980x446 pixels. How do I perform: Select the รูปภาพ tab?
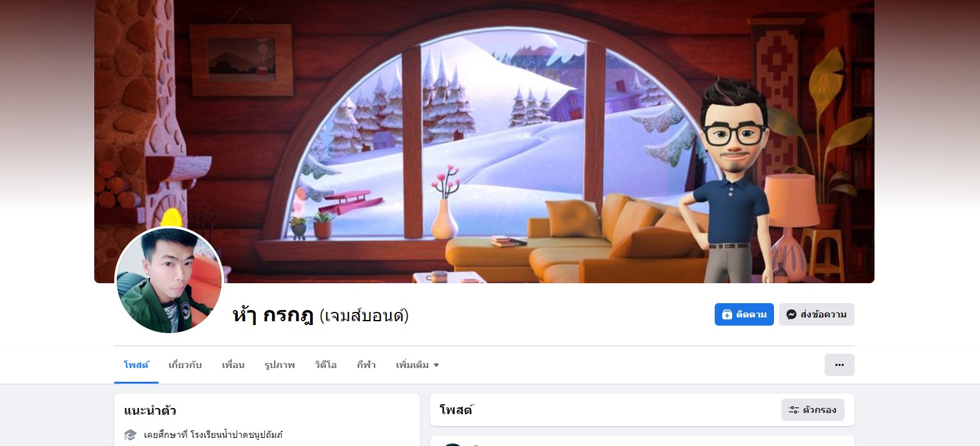(280, 365)
